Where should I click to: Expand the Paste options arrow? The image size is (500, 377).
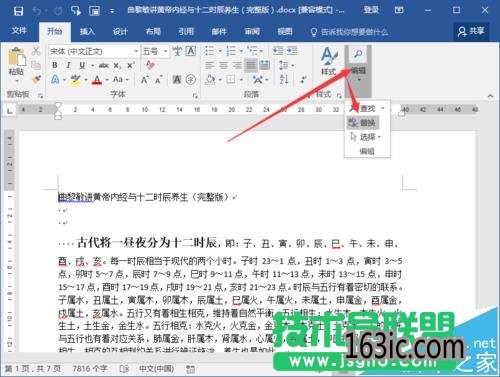click(x=17, y=80)
